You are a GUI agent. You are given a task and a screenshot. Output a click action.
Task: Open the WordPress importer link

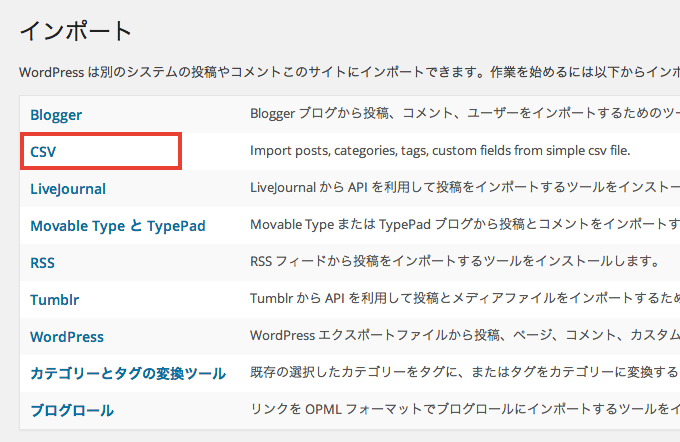(67, 337)
